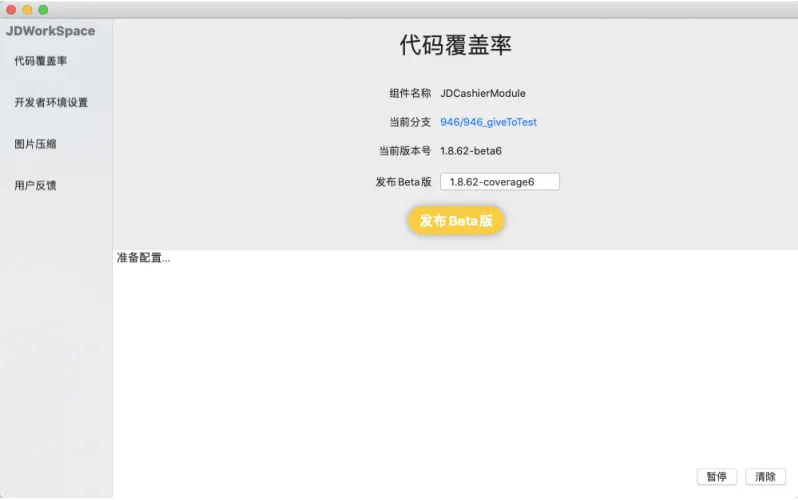Click the 组件名称 label
Viewport: 798px width, 500px height.
pos(410,93)
